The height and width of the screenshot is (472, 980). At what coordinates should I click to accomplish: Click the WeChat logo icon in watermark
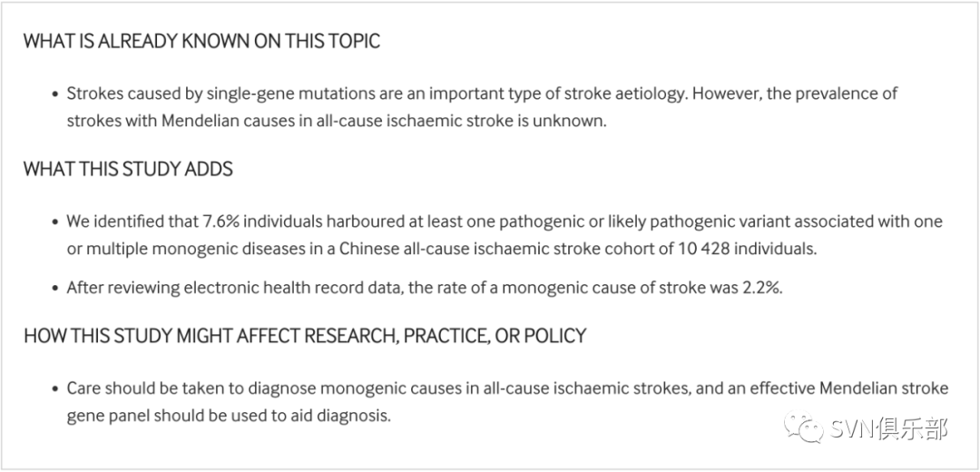805,428
